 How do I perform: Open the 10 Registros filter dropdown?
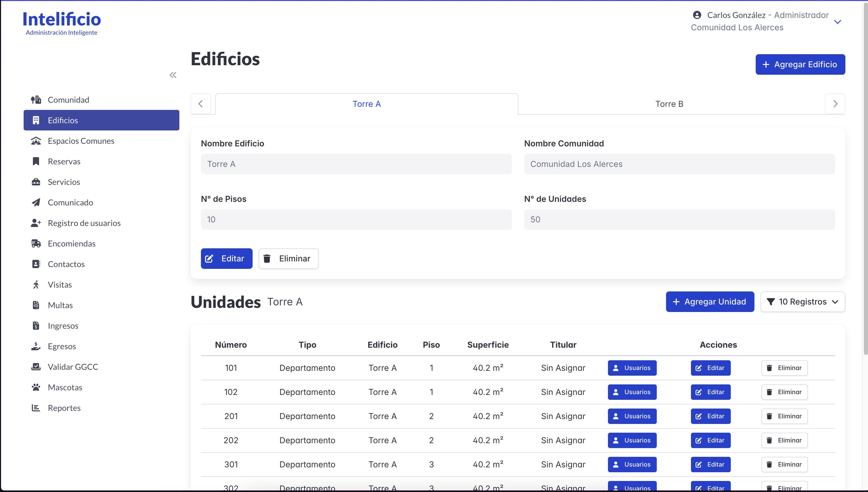click(x=802, y=301)
